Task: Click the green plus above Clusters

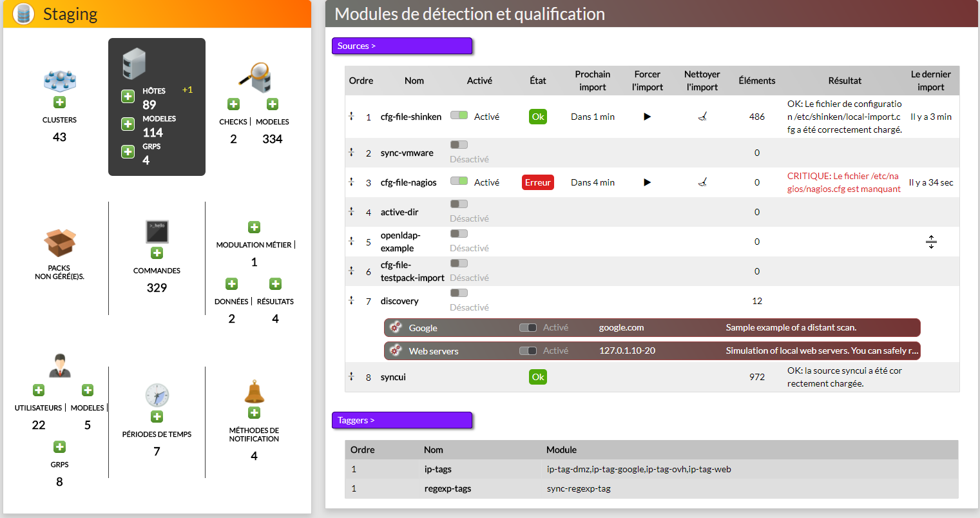Action: click(59, 102)
